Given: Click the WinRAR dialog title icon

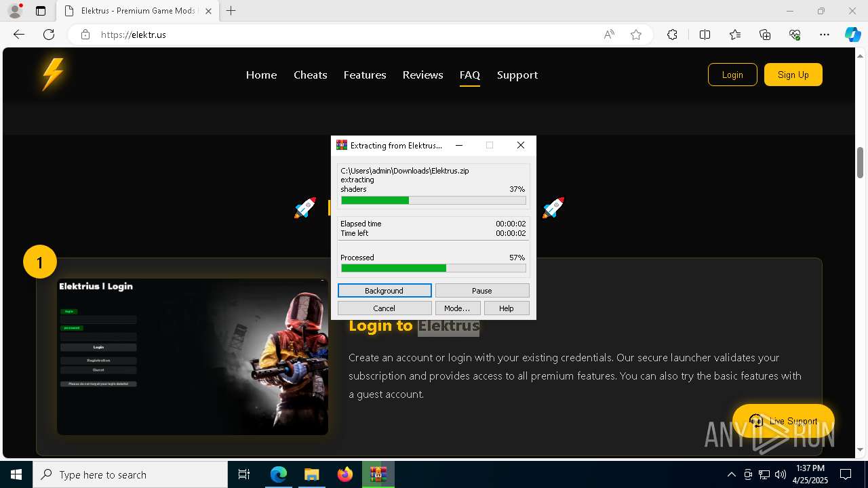Looking at the screenshot, I should [x=342, y=145].
